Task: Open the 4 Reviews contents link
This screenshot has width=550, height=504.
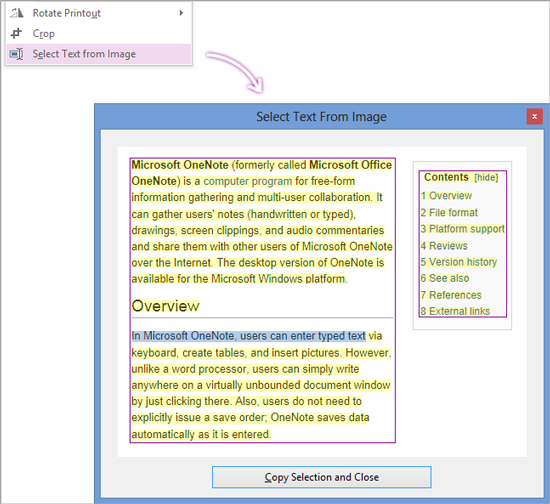Action: 444,246
